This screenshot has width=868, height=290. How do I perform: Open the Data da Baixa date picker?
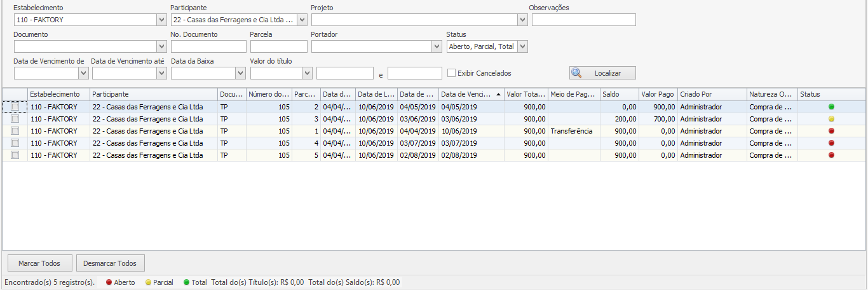tap(240, 73)
